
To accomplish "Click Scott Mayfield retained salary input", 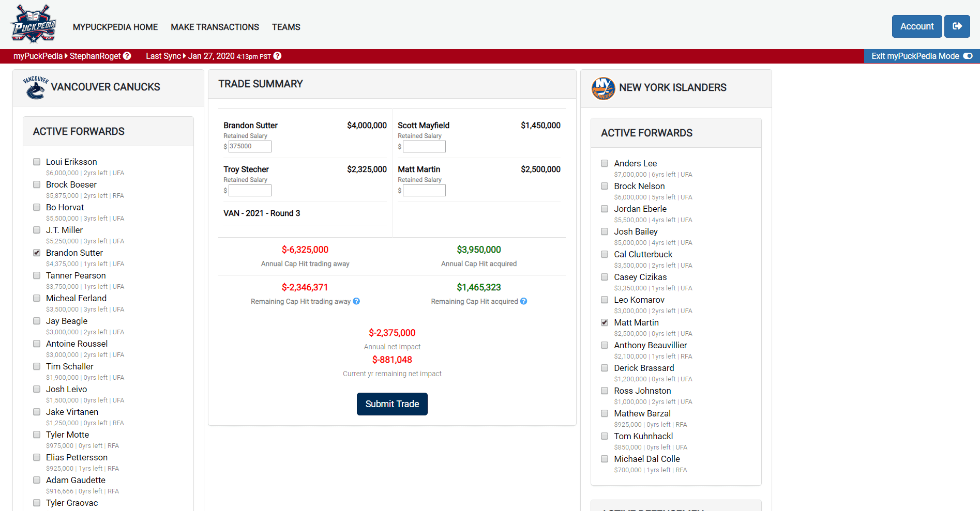I will tap(424, 147).
